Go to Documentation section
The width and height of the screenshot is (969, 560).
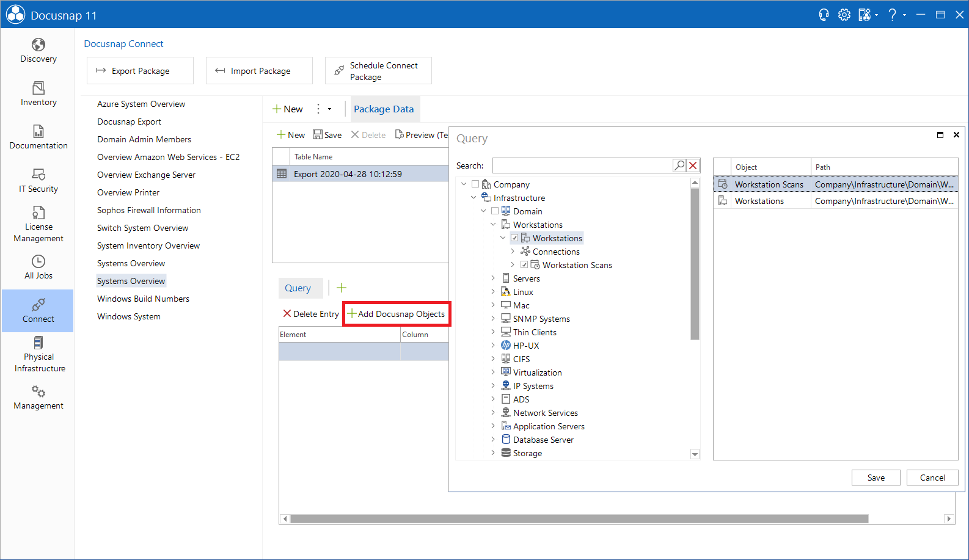[x=38, y=137]
